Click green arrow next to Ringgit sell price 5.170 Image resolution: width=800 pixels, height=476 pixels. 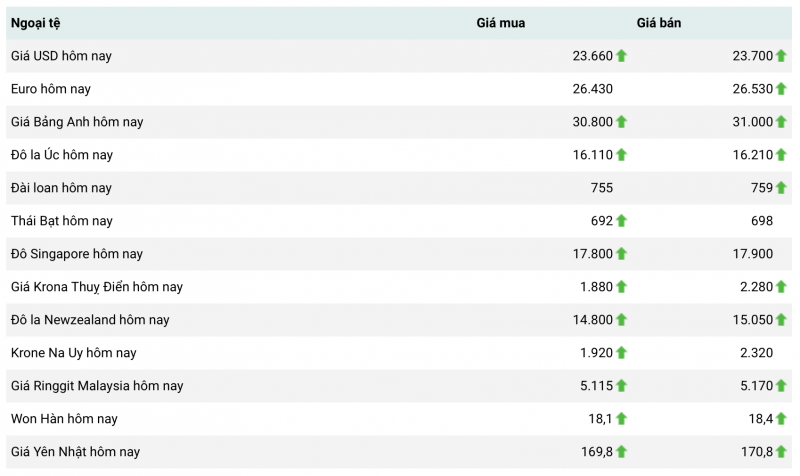[x=781, y=386]
